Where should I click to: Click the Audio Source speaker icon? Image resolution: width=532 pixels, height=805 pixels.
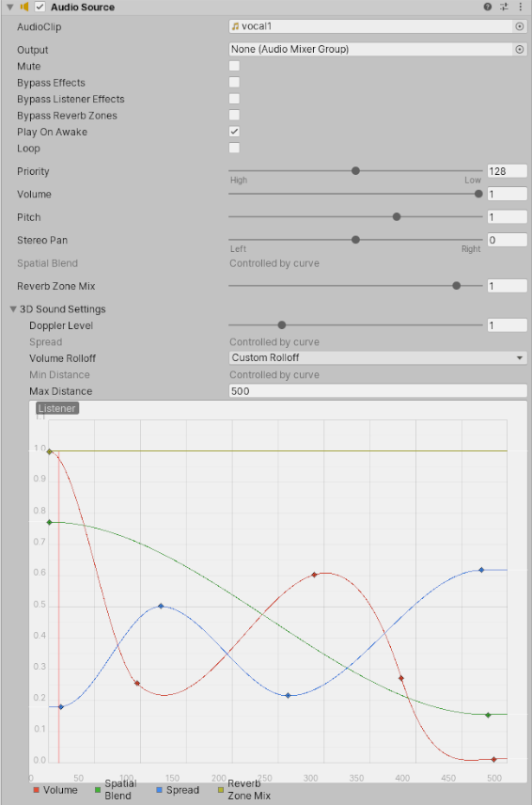24,8
